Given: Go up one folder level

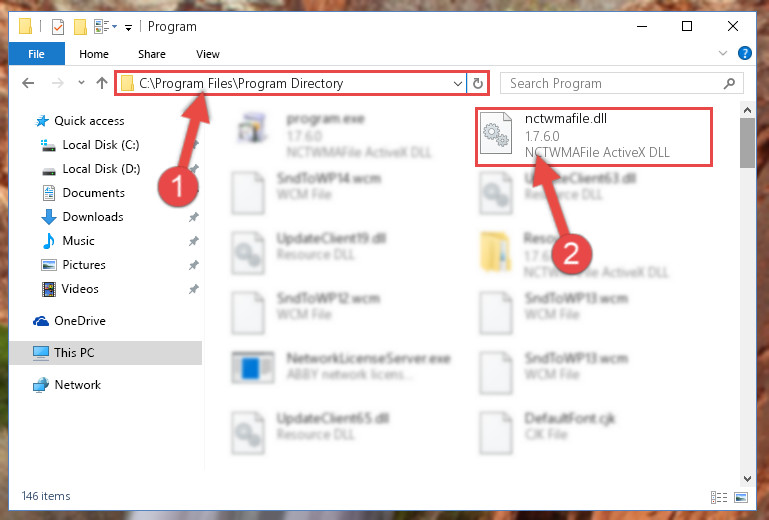Looking at the screenshot, I should click(x=102, y=83).
